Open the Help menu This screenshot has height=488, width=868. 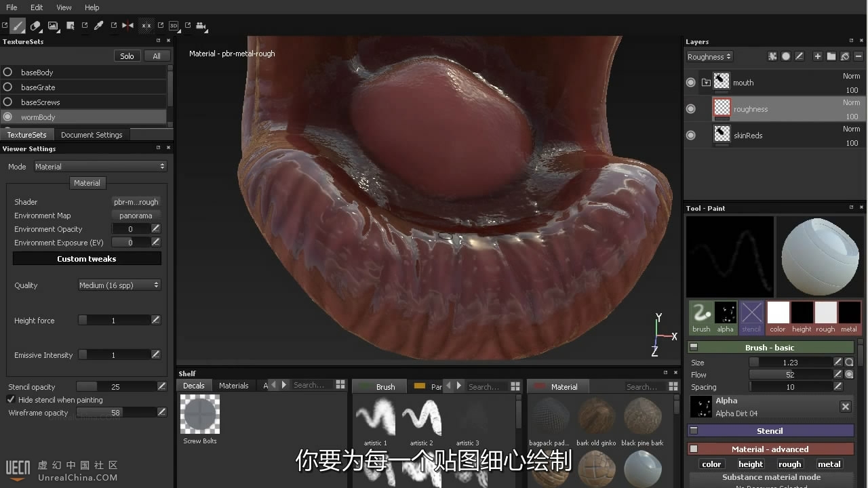click(92, 7)
